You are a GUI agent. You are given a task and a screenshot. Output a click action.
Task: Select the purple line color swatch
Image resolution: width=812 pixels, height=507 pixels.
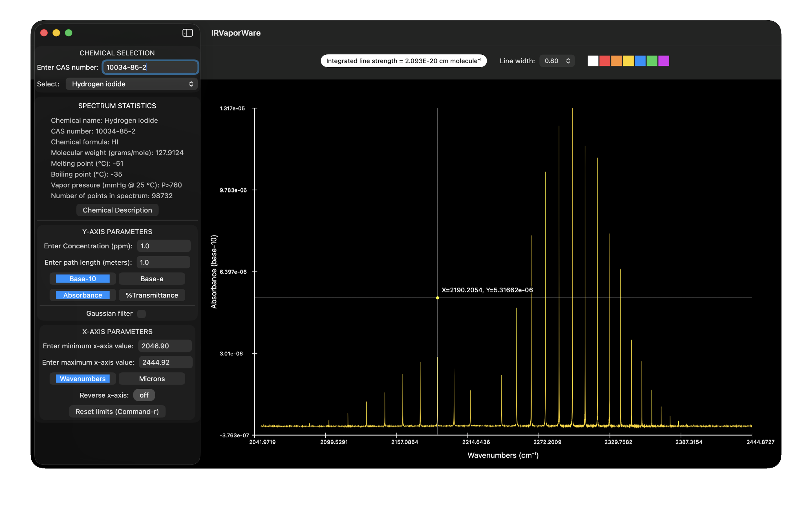click(663, 61)
